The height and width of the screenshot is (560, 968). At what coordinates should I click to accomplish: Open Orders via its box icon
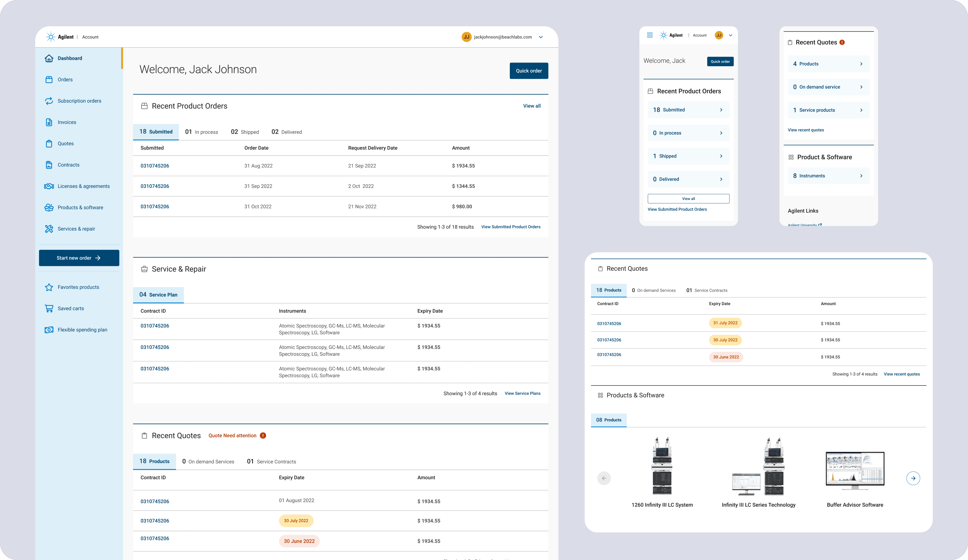[x=49, y=80]
